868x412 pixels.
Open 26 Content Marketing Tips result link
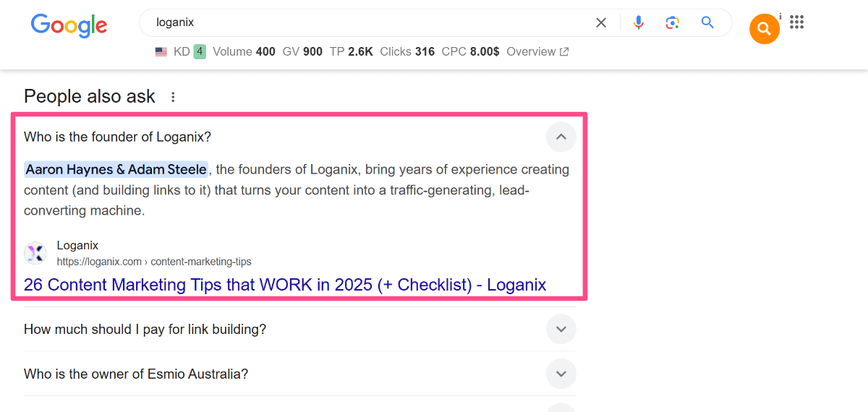[285, 285]
